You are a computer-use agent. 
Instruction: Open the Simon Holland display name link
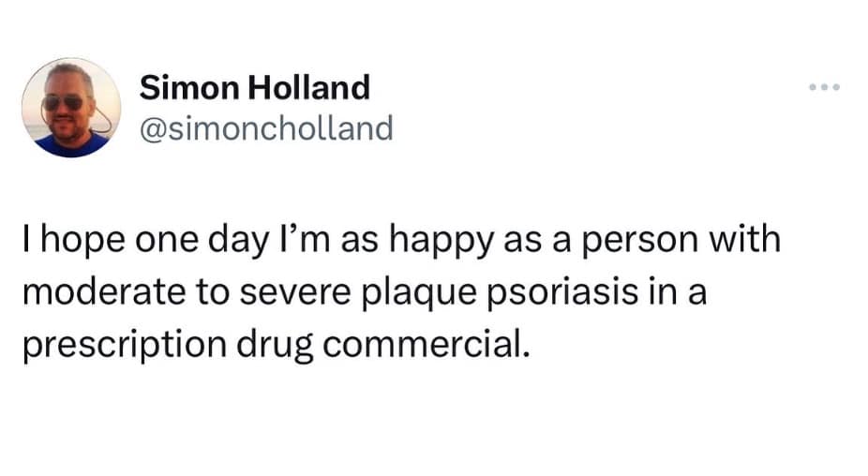point(254,89)
